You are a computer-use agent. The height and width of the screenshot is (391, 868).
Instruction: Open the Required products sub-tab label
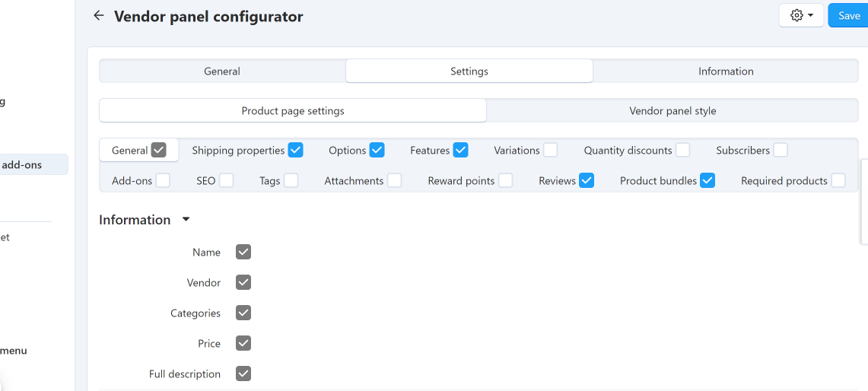784,180
